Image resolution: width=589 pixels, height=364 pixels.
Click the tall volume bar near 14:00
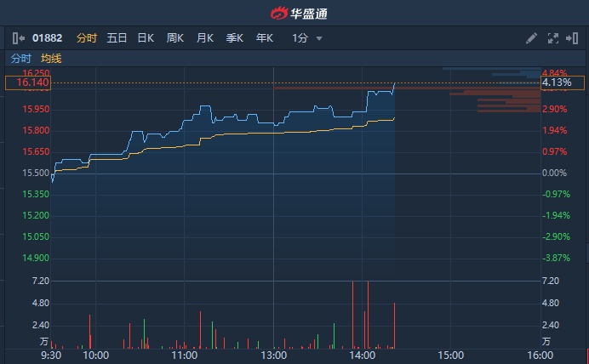[352, 315]
